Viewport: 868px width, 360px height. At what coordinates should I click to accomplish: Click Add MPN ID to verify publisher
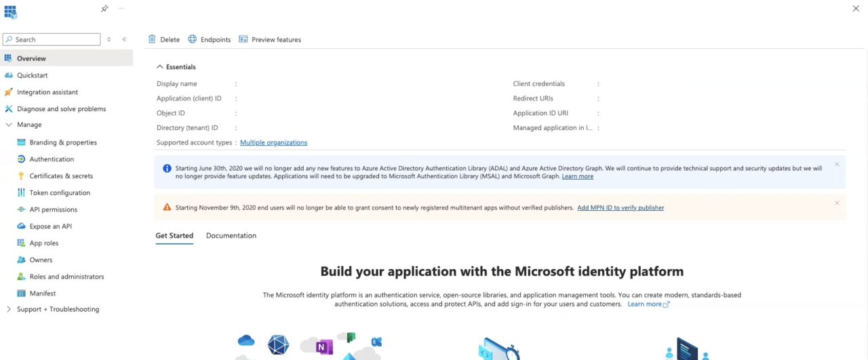coord(620,207)
